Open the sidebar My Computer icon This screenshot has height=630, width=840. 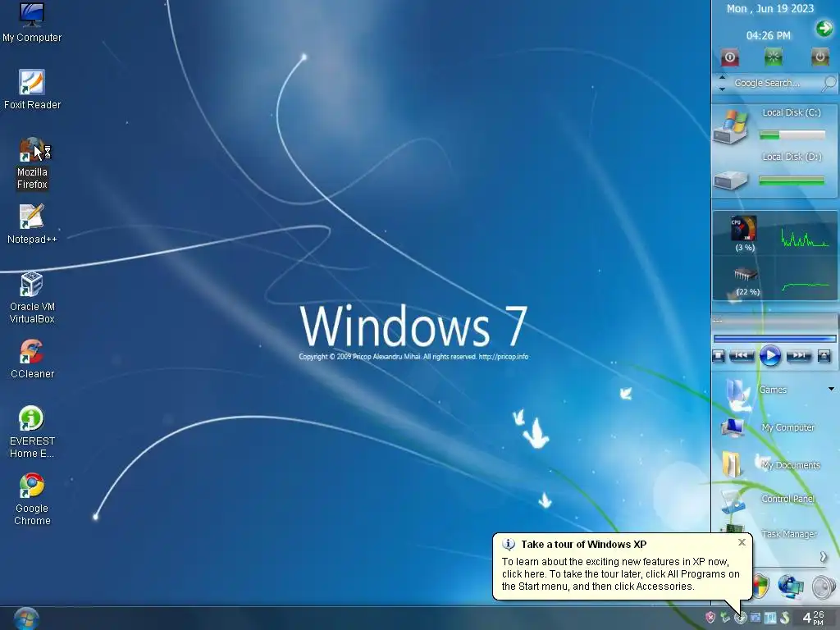pos(733,428)
